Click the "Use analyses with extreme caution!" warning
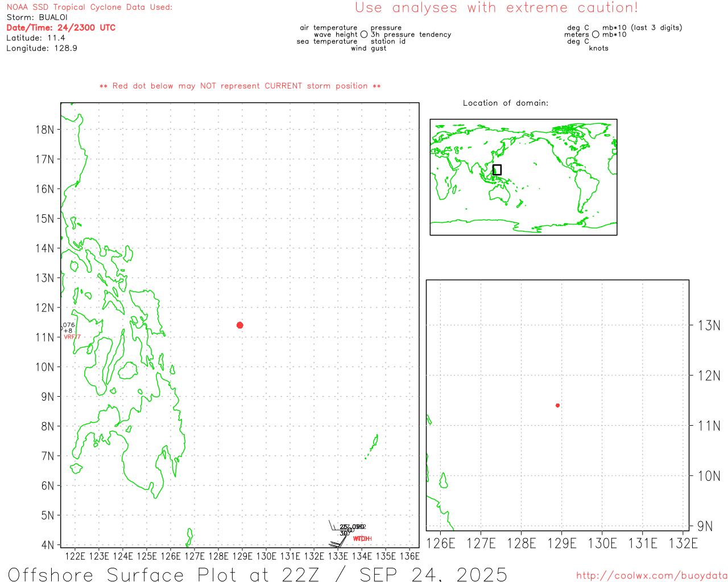The height and width of the screenshot is (582, 728). click(x=496, y=8)
